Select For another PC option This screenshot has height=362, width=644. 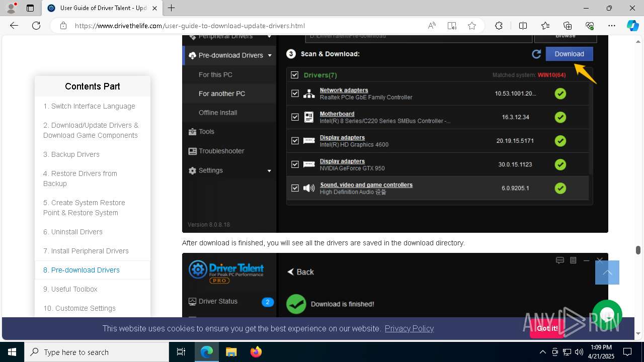pos(222,94)
